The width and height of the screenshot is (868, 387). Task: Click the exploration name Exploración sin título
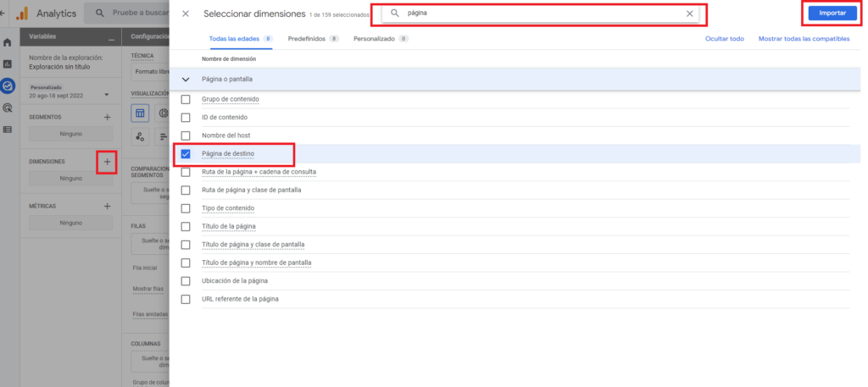(x=59, y=67)
